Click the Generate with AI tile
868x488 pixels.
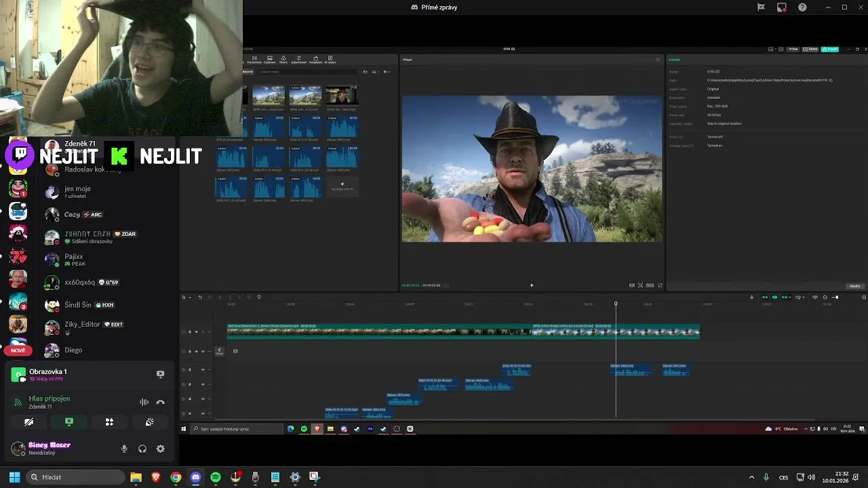(x=342, y=186)
